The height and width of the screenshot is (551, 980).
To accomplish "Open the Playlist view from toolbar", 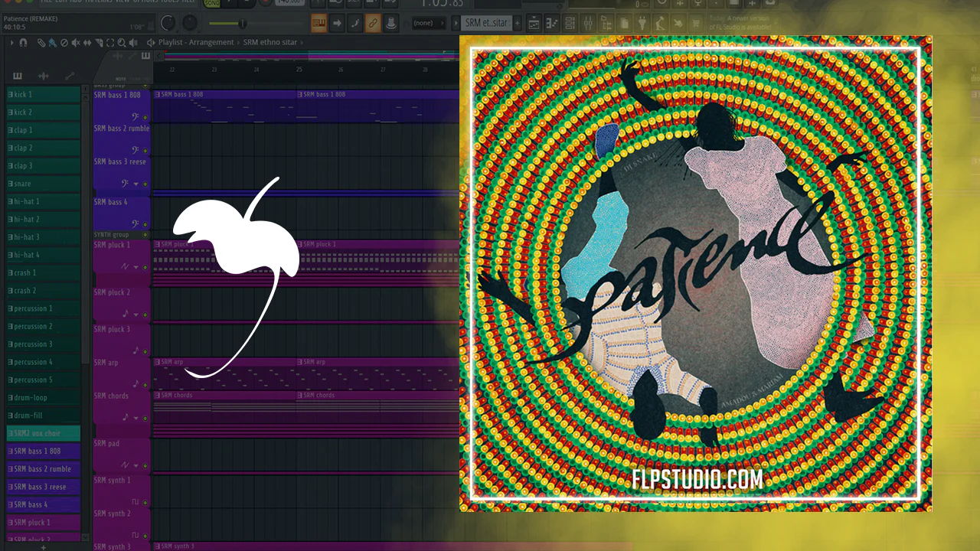I will [x=534, y=24].
